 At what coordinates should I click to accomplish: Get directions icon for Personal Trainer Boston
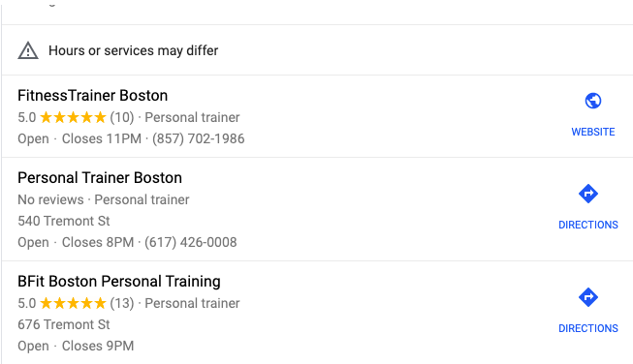tap(588, 194)
